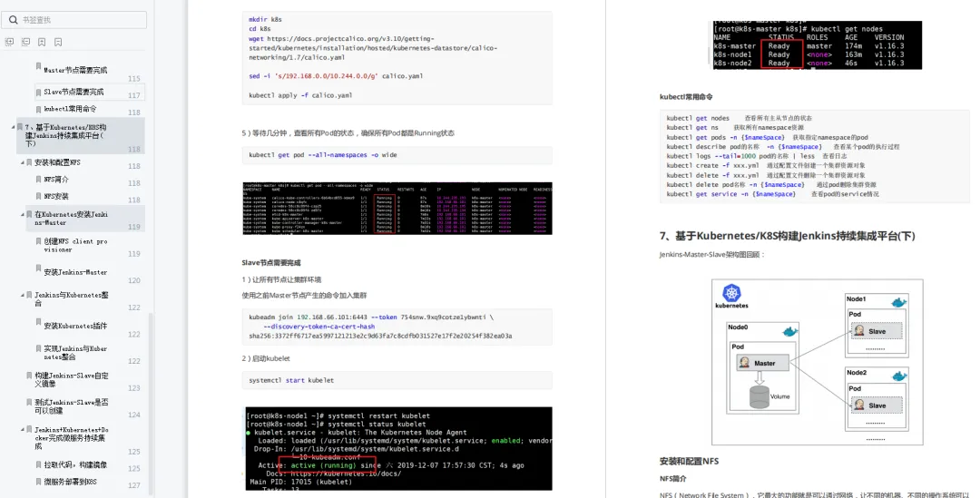Click inside the 书签查找 search field
This screenshot has height=498, width=980.
point(74,20)
